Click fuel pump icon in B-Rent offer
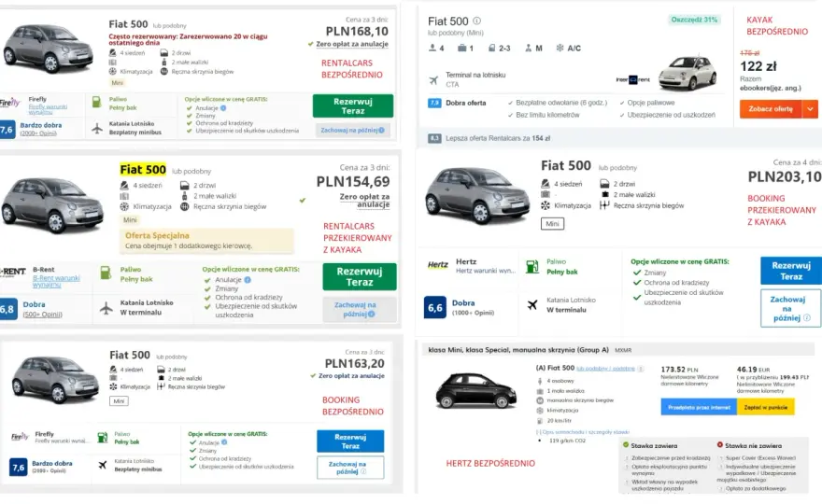822x504 pixels. 106,273
